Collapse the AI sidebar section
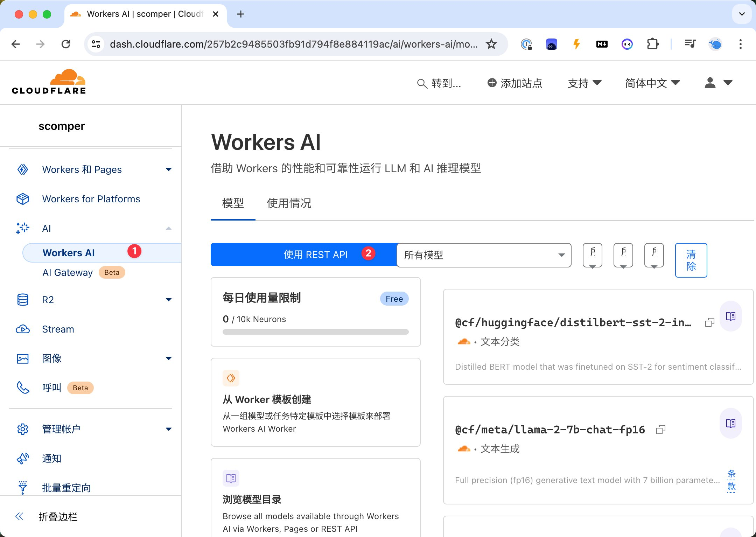 tap(168, 228)
